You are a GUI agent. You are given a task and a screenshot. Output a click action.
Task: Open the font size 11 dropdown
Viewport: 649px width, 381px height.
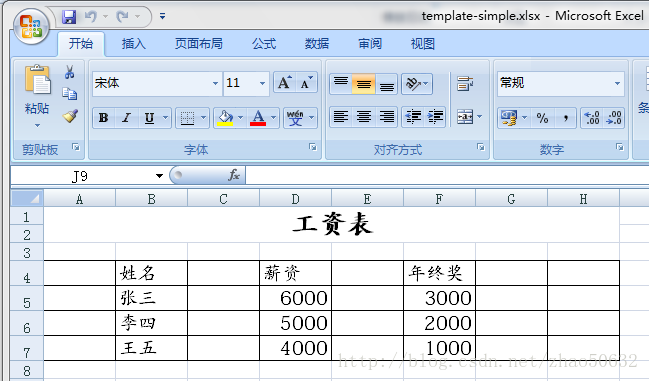click(262, 84)
